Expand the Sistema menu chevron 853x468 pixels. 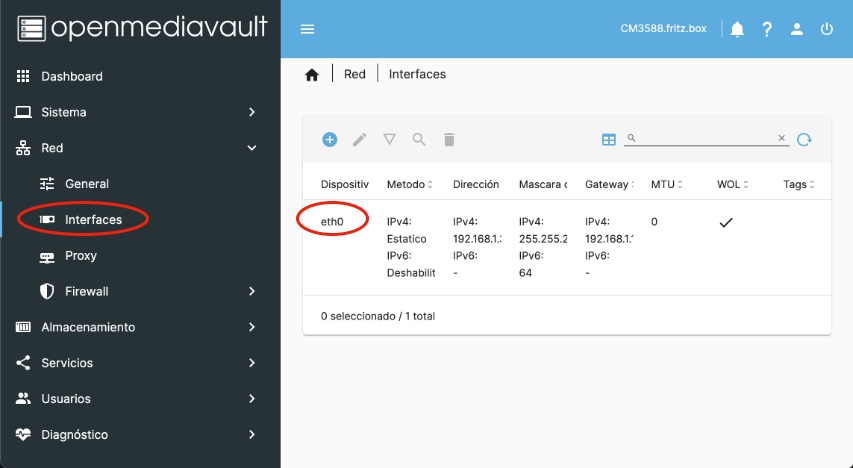pos(252,112)
